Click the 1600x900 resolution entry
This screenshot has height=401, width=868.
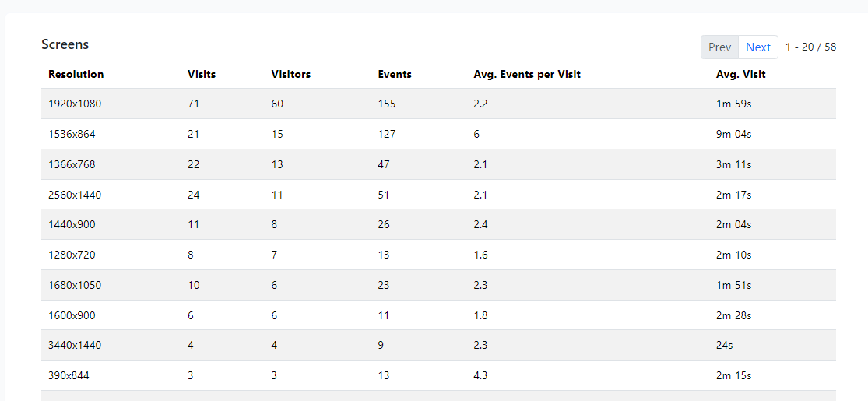point(72,315)
